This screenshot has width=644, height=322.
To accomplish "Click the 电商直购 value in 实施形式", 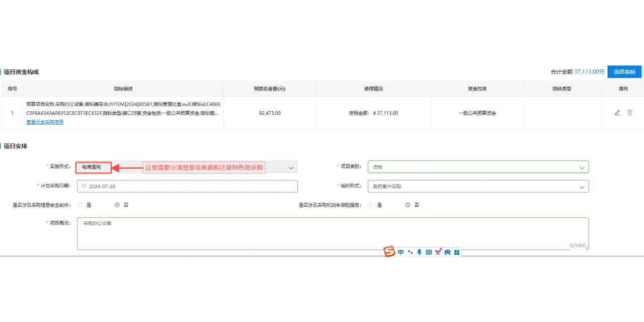I will tap(92, 167).
